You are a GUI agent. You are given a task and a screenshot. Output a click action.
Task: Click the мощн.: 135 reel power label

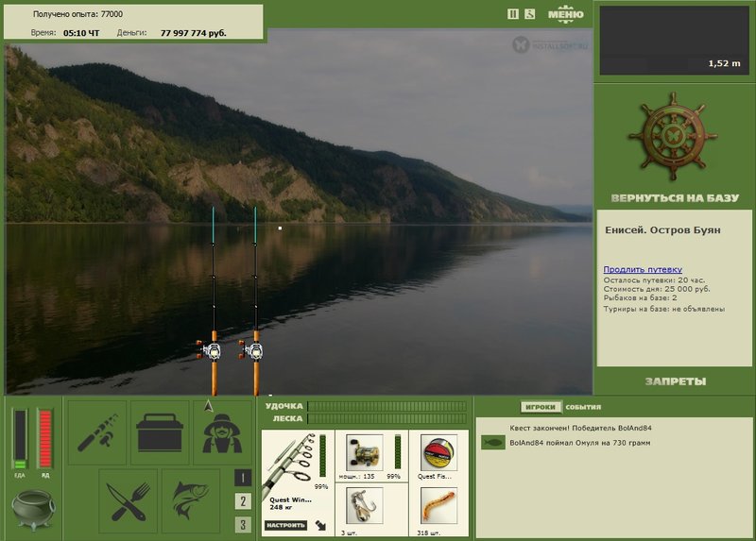click(x=357, y=477)
